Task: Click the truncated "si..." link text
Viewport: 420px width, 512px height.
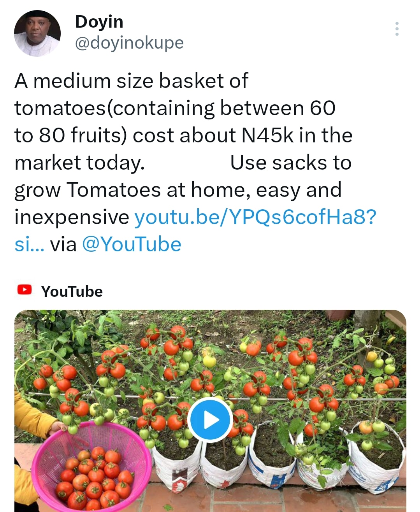Action: 29,244
